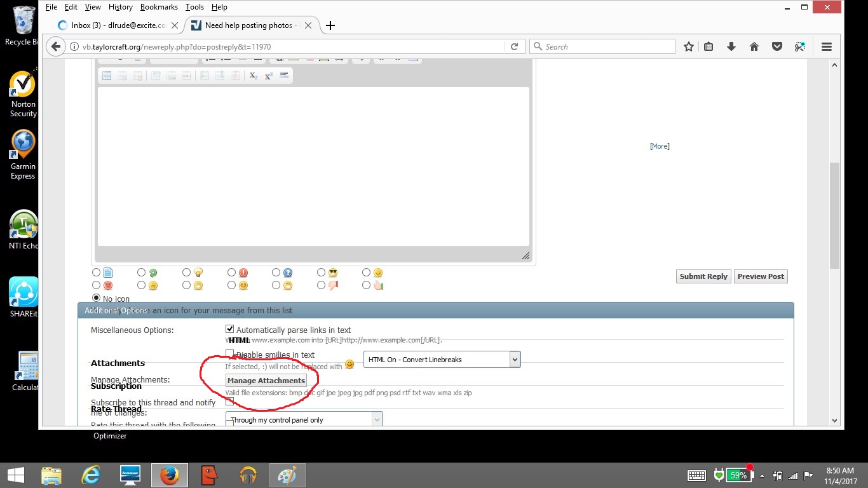
Task: Click the Preview Post button
Action: pos(761,276)
